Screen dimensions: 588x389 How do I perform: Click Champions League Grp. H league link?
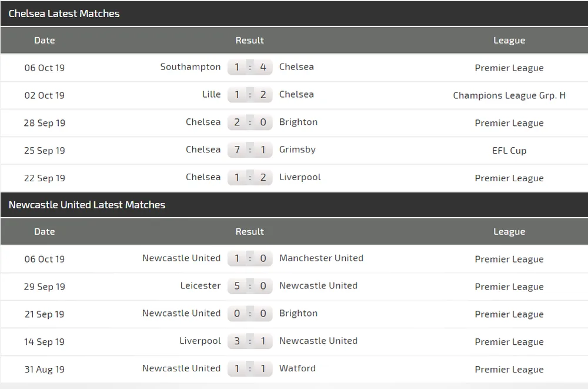point(509,95)
